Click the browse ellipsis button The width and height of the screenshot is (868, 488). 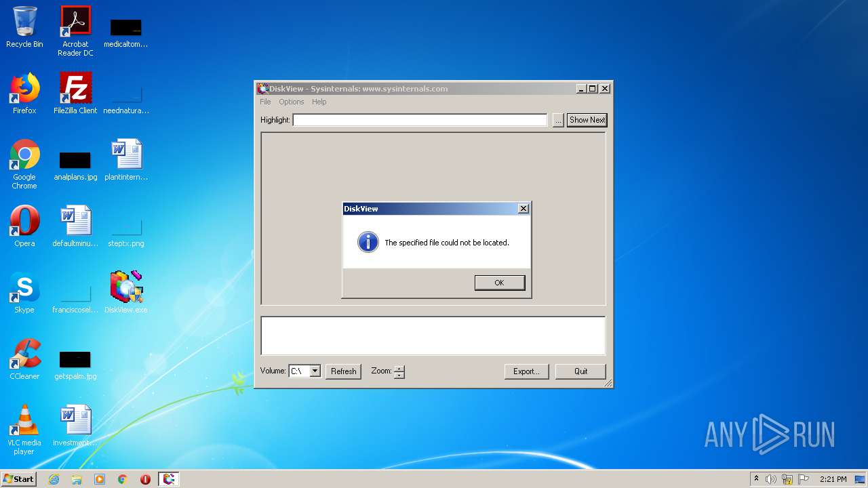558,120
